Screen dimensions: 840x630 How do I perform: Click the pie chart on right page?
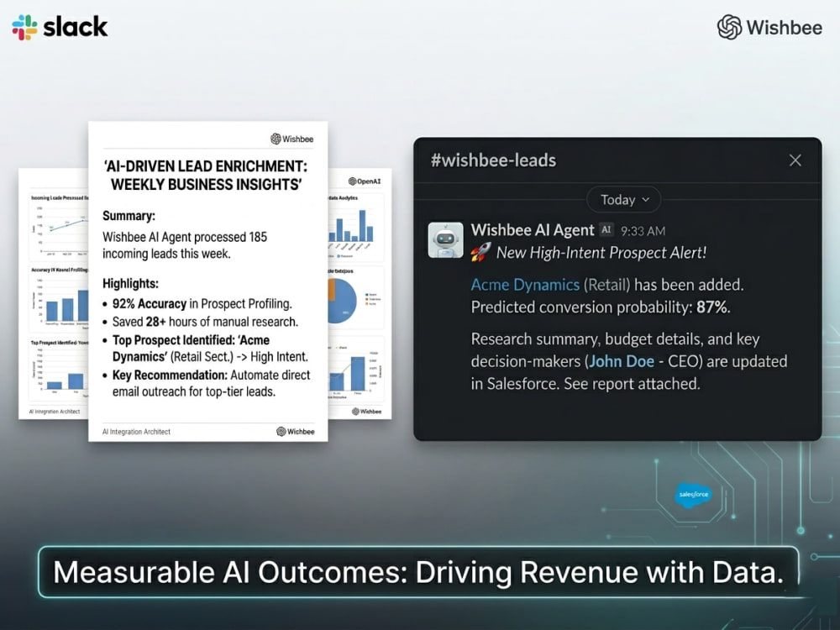point(342,301)
